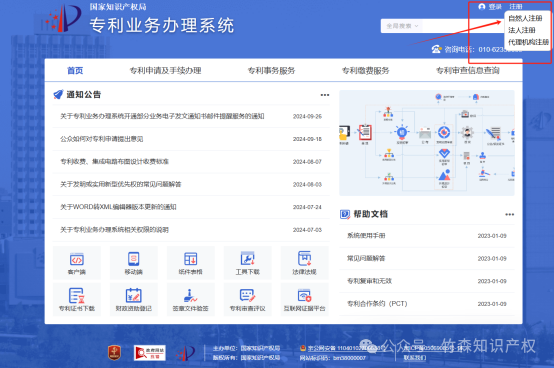This screenshot has height=368, width=554.
Task: Open the 签章文件验签 stamp icon
Action: (190, 300)
